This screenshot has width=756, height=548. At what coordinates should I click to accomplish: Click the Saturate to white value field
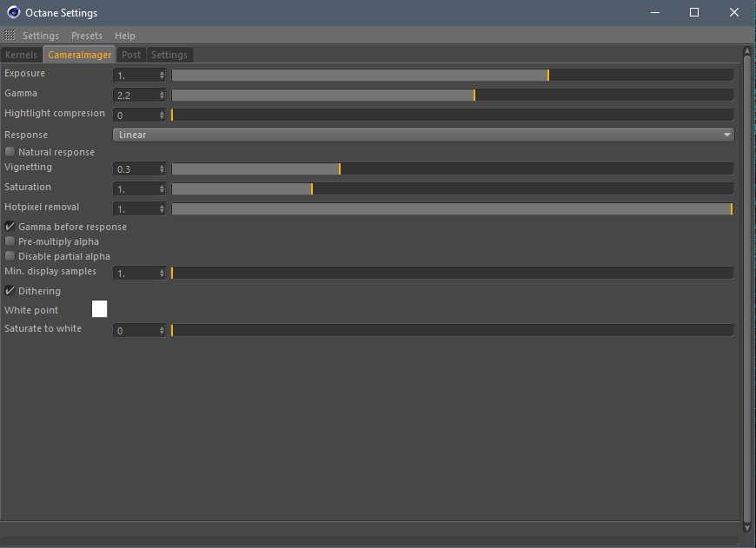pyautogui.click(x=136, y=331)
